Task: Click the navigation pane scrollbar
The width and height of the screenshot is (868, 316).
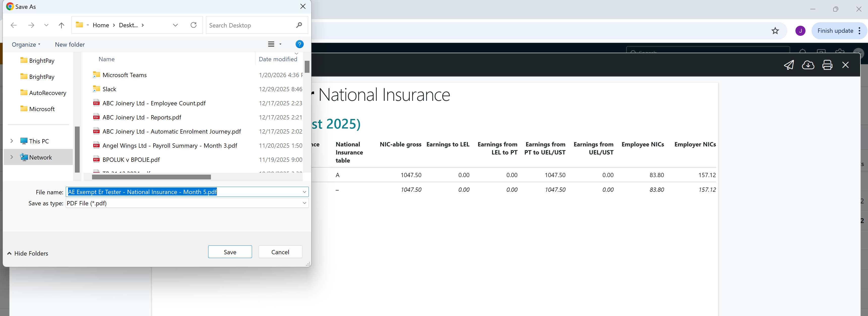Action: point(77,149)
